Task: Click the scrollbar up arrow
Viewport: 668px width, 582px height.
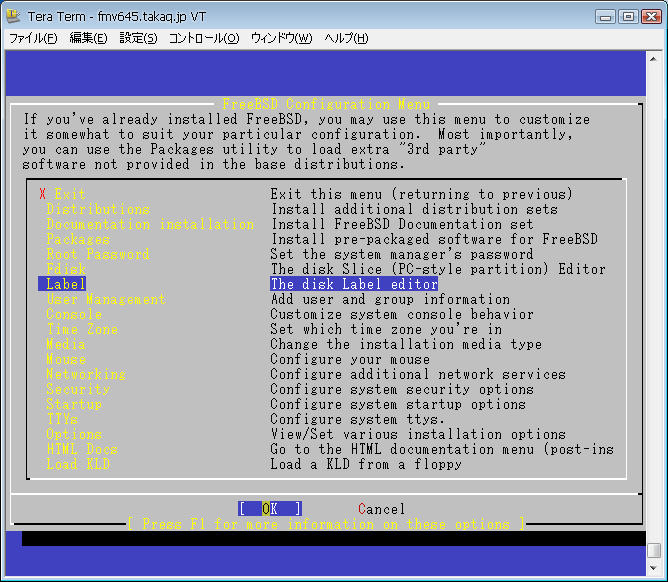Action: coord(653,59)
